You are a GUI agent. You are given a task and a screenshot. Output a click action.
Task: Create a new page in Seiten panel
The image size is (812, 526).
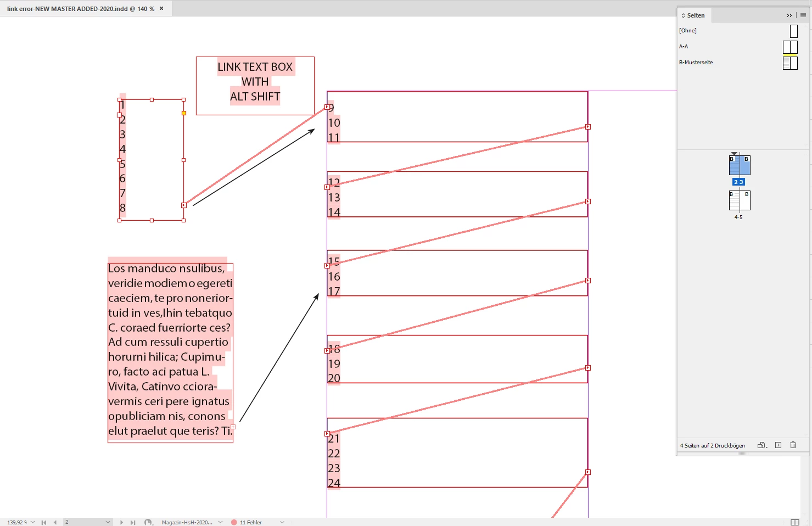[x=778, y=445]
